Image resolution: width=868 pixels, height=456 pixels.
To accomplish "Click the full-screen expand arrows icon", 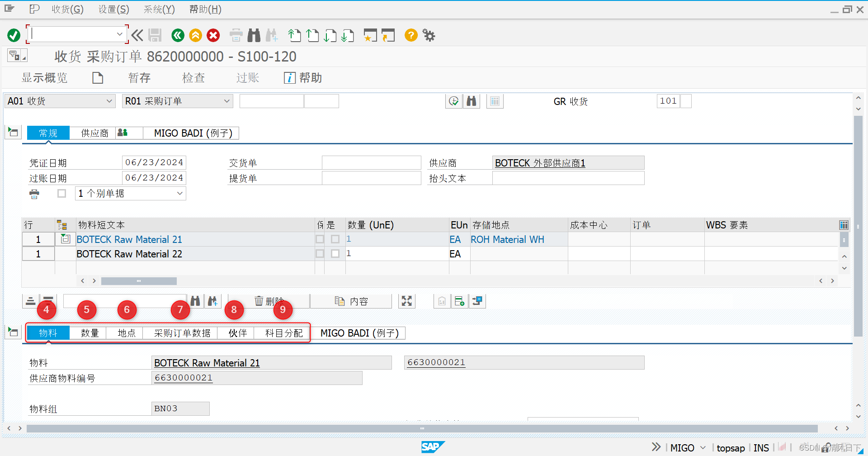I will coord(407,301).
